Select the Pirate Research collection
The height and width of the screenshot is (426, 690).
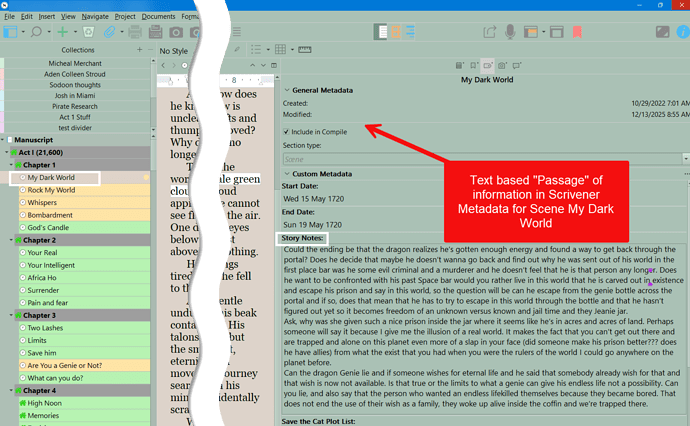tap(77, 104)
